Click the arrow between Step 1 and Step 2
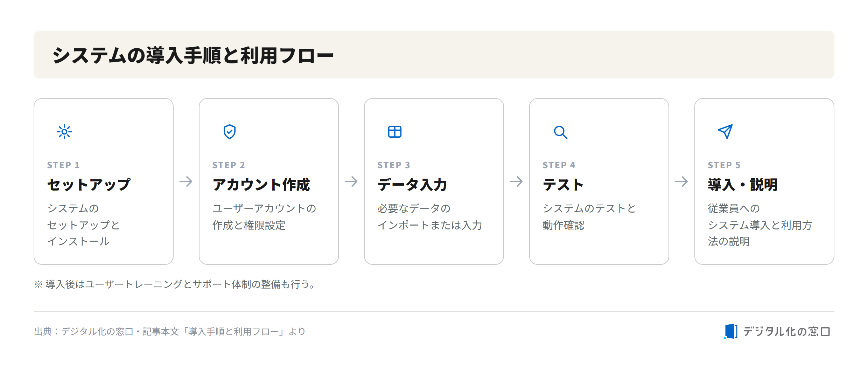Viewport: 868px width, 372px height. pos(186,181)
